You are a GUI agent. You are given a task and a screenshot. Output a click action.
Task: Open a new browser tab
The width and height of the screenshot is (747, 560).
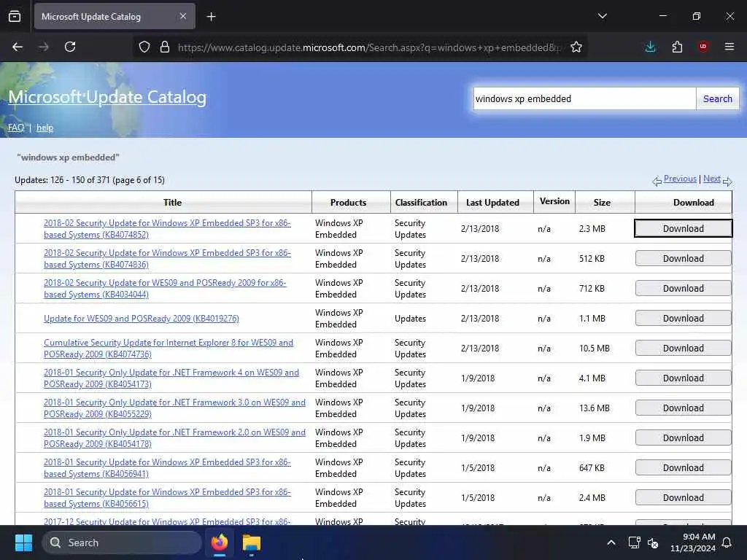coord(211,17)
